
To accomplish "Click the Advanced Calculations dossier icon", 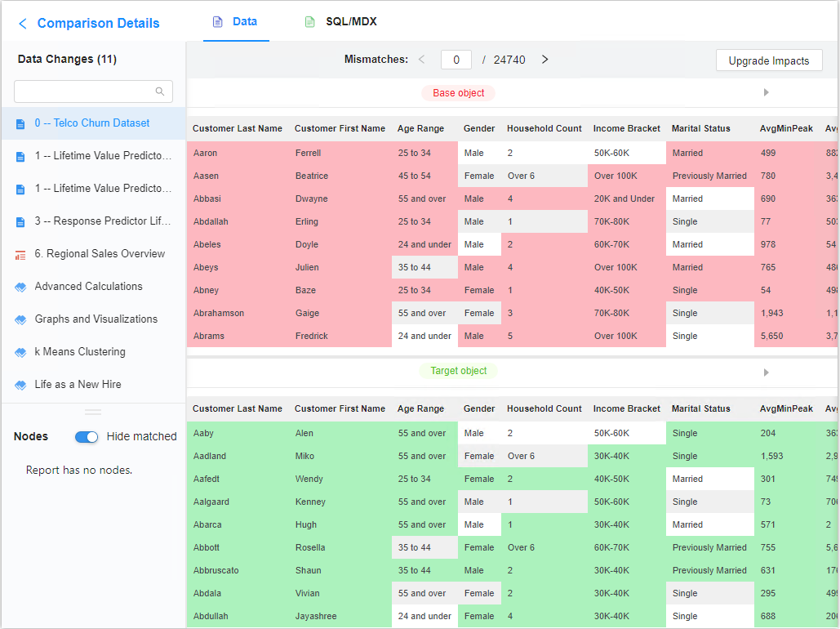I will pyautogui.click(x=20, y=288).
